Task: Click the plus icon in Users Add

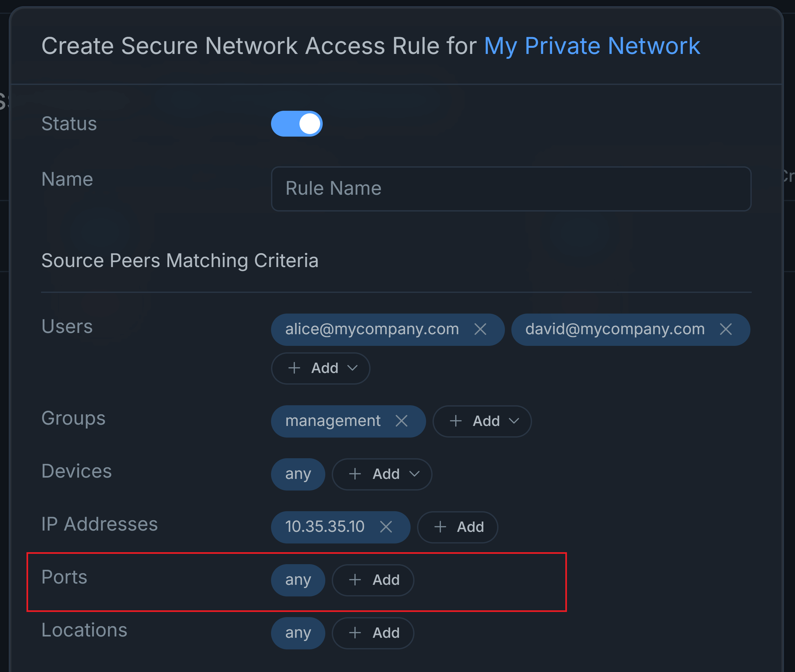Action: pos(294,368)
